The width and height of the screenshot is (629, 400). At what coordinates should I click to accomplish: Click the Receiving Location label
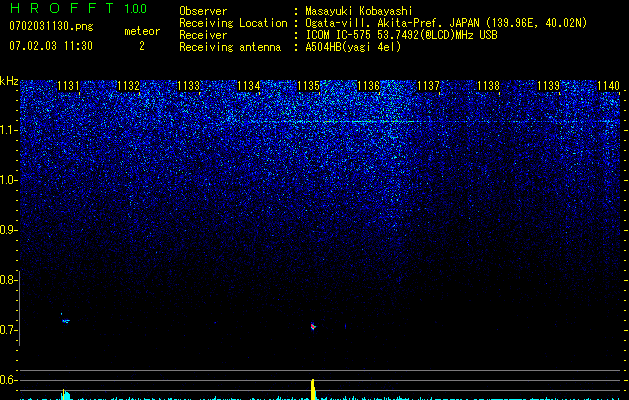point(233,23)
